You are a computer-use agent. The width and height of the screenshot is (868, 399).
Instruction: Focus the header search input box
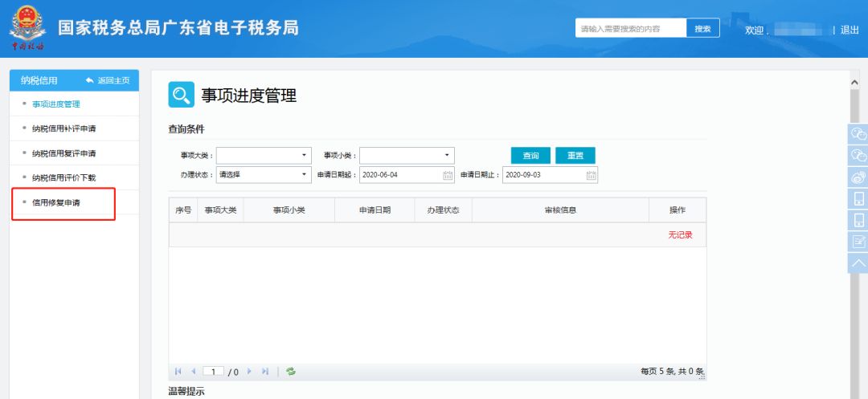(x=631, y=29)
